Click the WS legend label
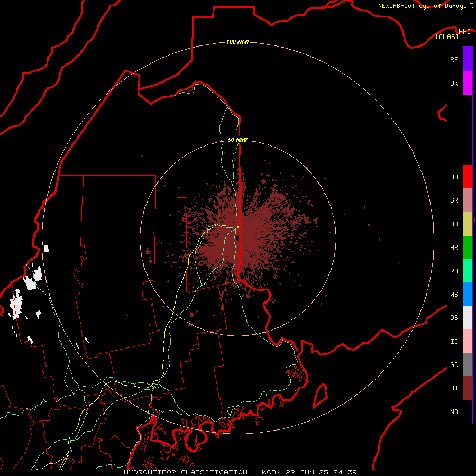 click(x=454, y=294)
